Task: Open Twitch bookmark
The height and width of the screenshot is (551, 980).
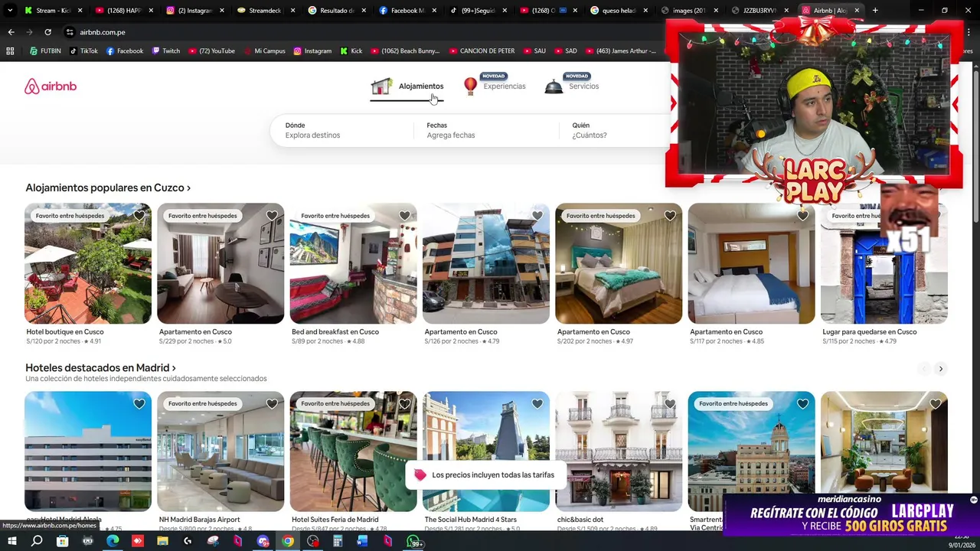Action: coord(166,51)
